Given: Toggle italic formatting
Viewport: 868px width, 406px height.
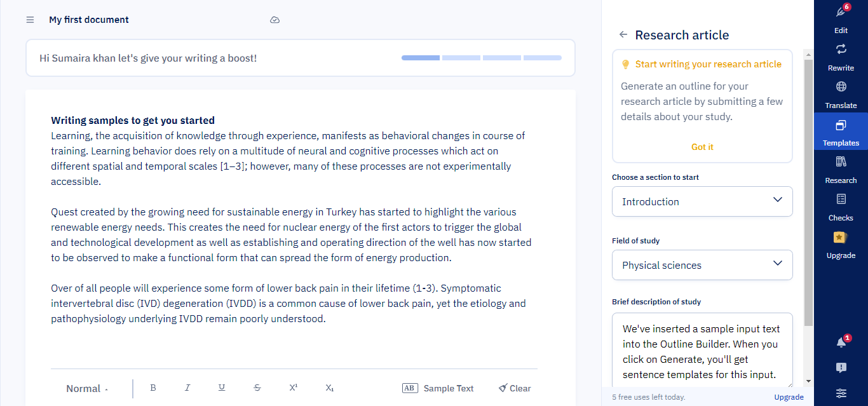Looking at the screenshot, I should 187,388.
